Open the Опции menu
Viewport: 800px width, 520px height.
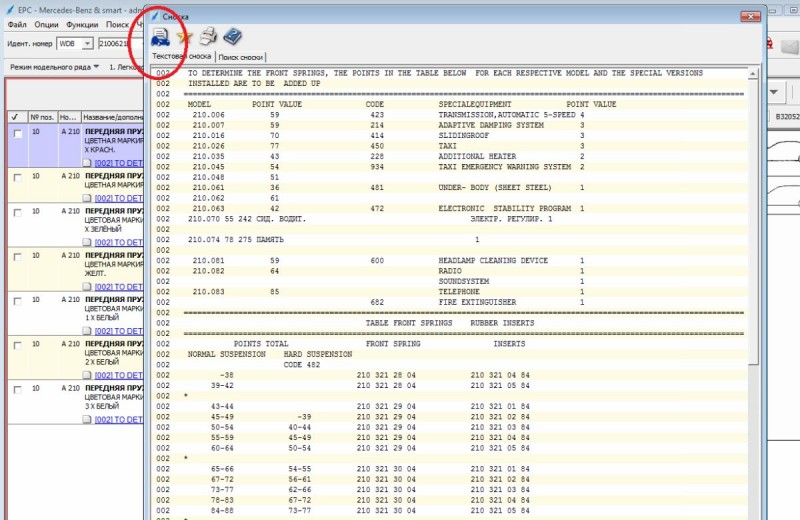pyautogui.click(x=46, y=24)
